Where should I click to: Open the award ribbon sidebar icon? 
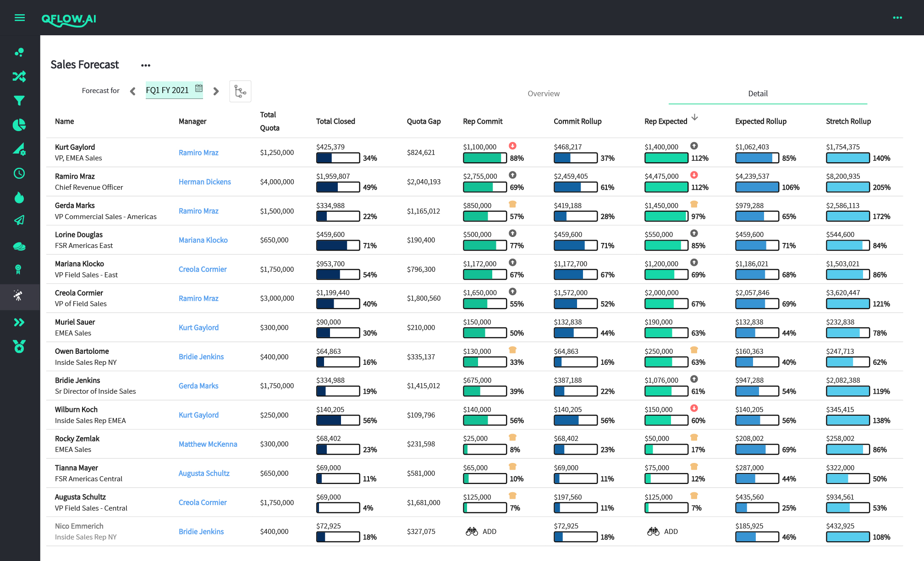coord(18,269)
